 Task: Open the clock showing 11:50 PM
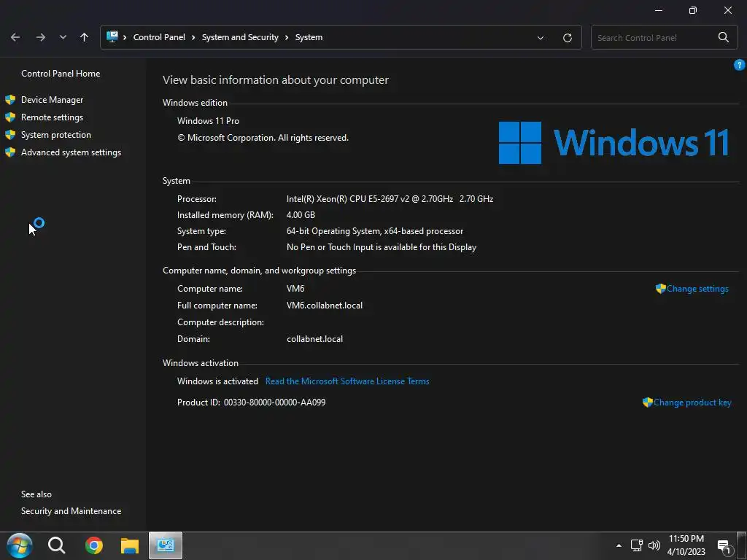click(x=686, y=545)
